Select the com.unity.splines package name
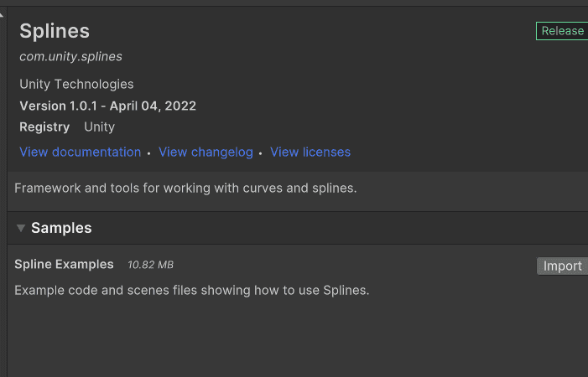This screenshot has width=588, height=377. (x=70, y=56)
